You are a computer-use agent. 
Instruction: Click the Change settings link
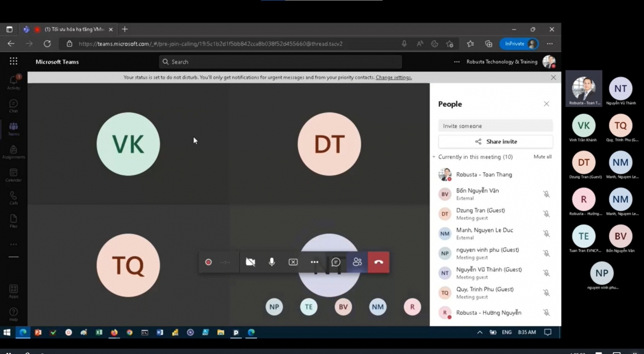pos(394,77)
